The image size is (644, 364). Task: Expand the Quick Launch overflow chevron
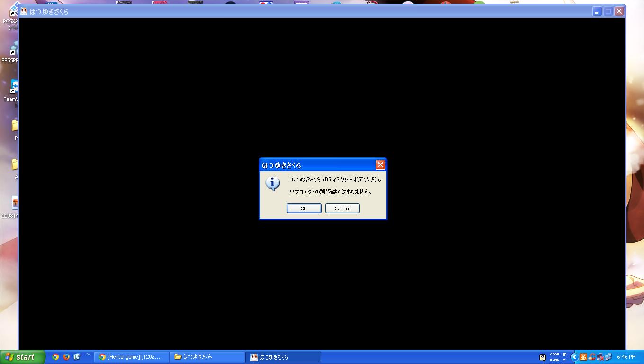(x=88, y=355)
